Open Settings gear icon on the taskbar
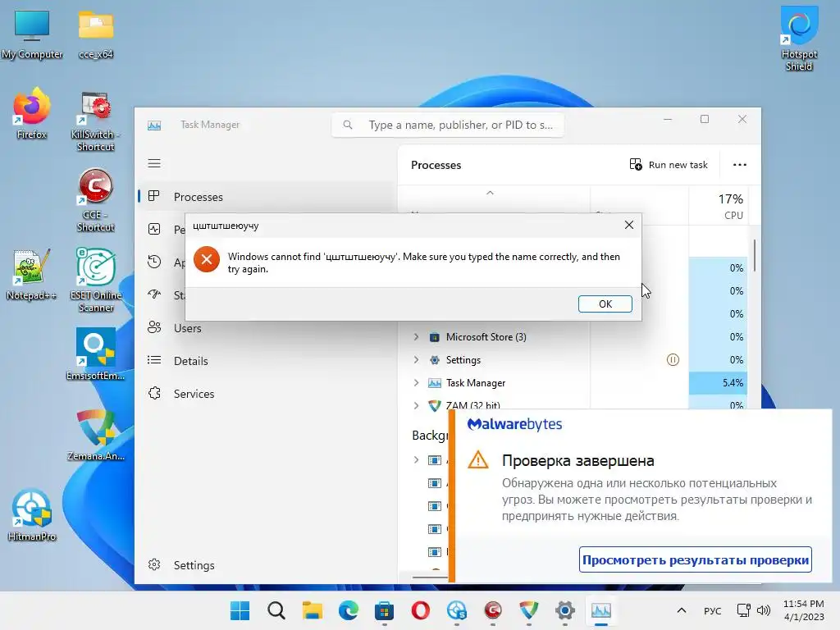The height and width of the screenshot is (630, 840). point(564,610)
